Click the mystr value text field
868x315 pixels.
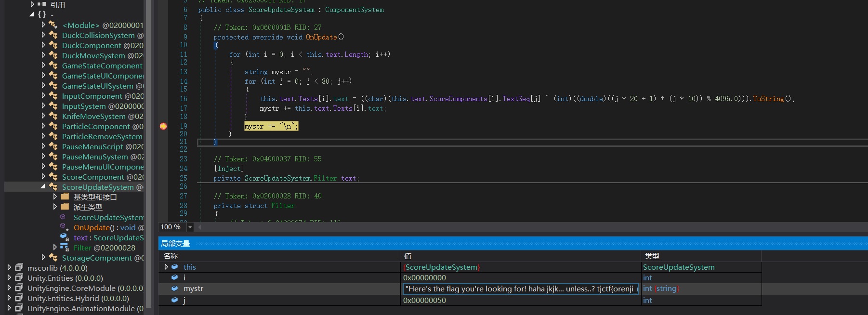(521, 289)
